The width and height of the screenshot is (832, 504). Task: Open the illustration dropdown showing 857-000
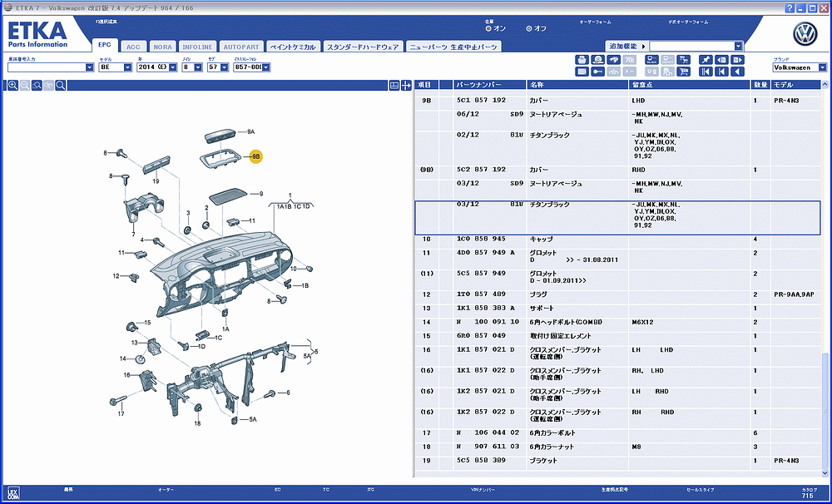point(266,67)
